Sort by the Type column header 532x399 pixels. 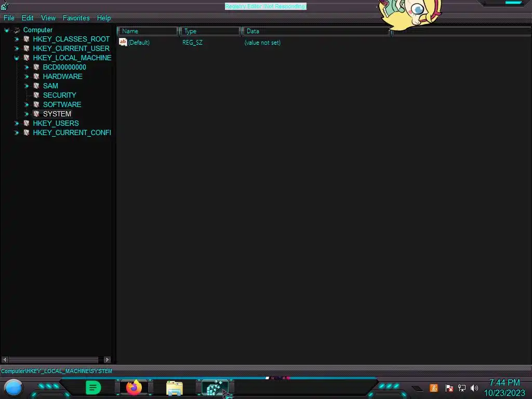(210, 31)
